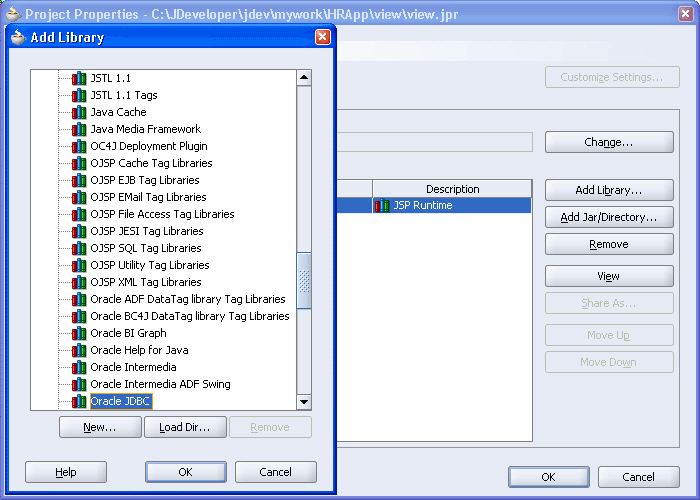Click the Oracle JDBC library icon
Screen dimensions: 700x500
click(x=79, y=401)
